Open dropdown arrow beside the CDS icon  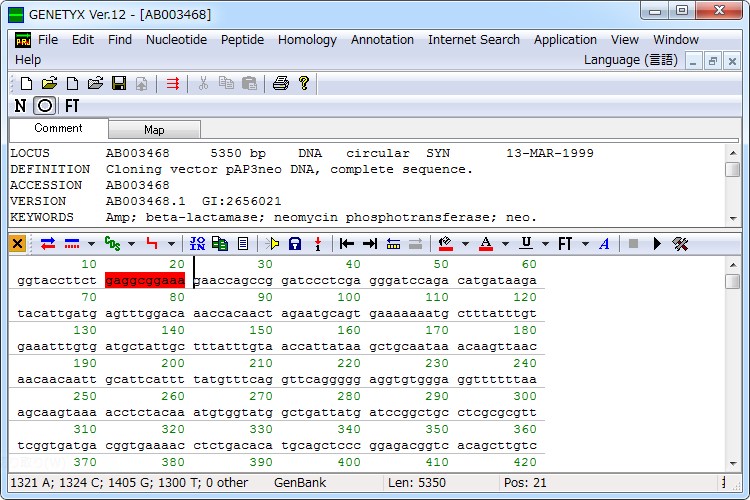pyautogui.click(x=131, y=244)
